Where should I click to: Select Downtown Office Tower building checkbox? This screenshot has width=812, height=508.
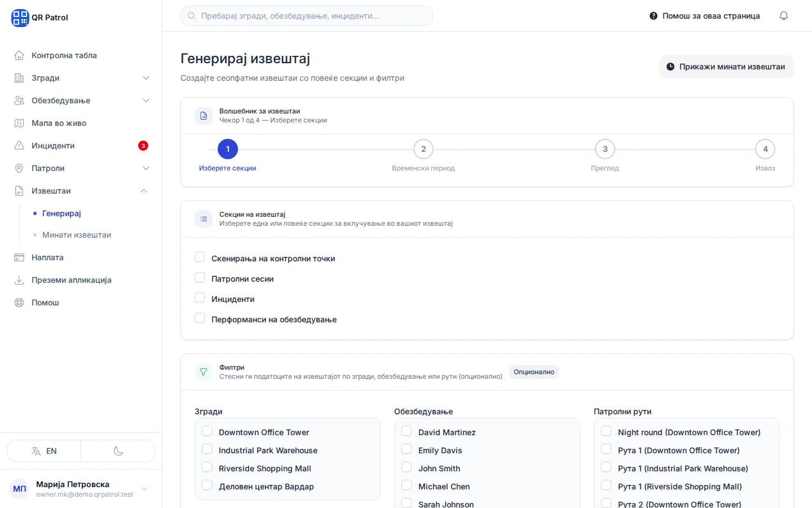(207, 431)
